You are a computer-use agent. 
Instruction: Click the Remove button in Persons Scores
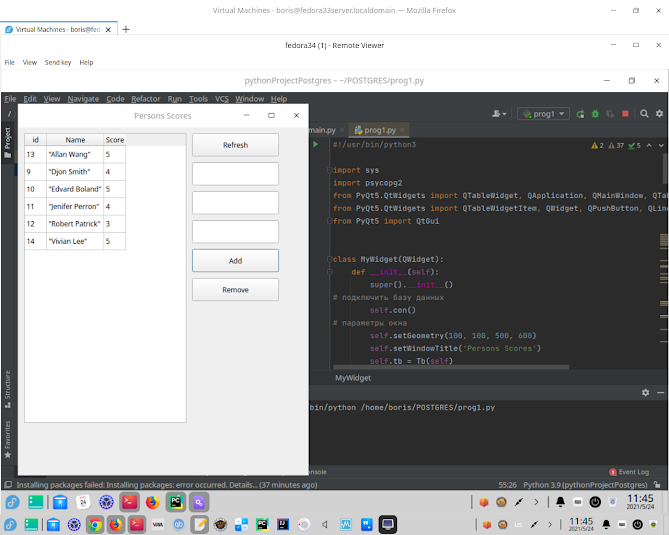coord(235,290)
